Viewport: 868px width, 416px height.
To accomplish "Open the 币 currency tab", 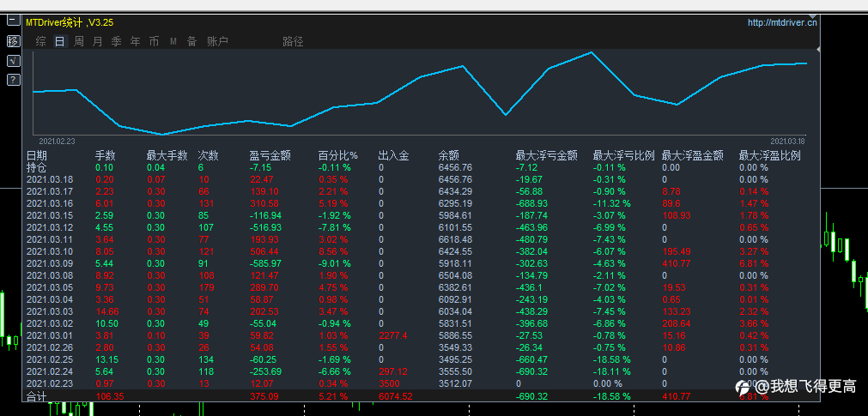I will coord(154,41).
